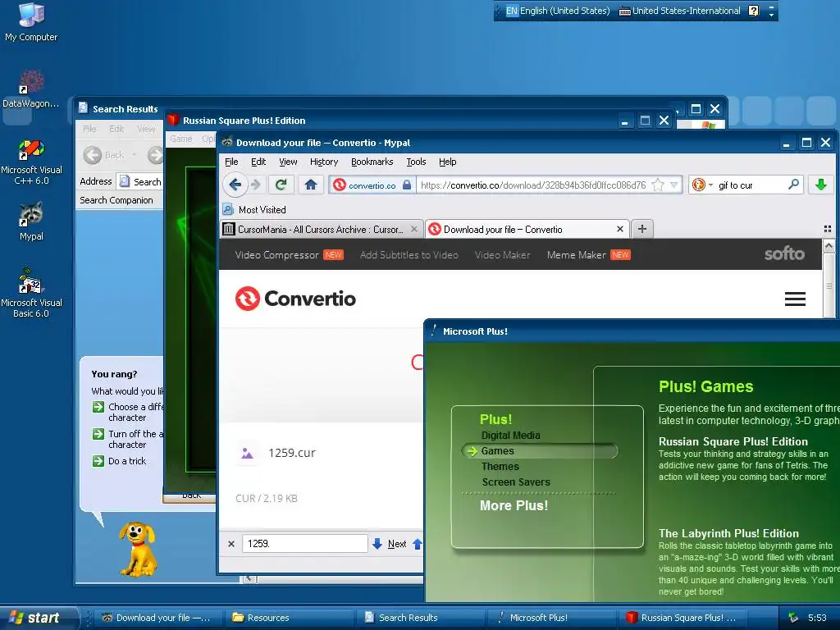Go back in the Mypal browser

(235, 185)
